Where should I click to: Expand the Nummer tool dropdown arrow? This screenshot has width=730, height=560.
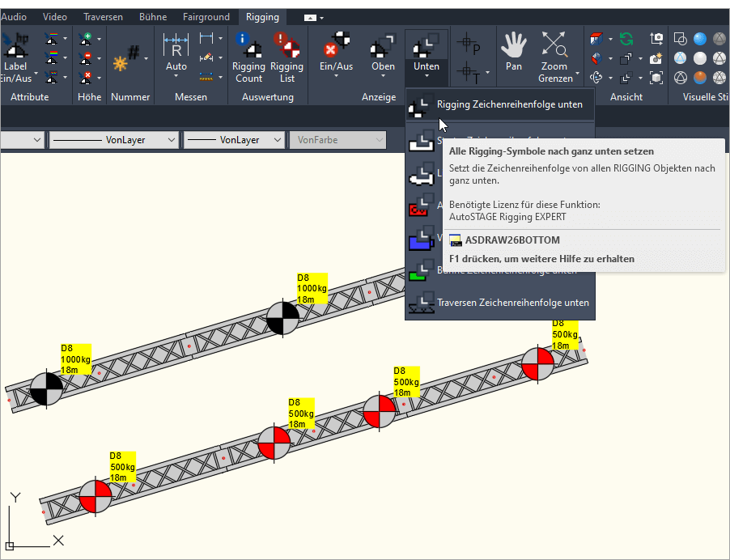[x=146, y=58]
